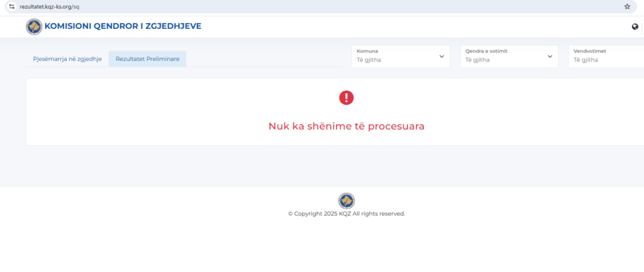
Task: Switch to Pjesëmarrja në zgjedhje tab
Action: [x=67, y=59]
